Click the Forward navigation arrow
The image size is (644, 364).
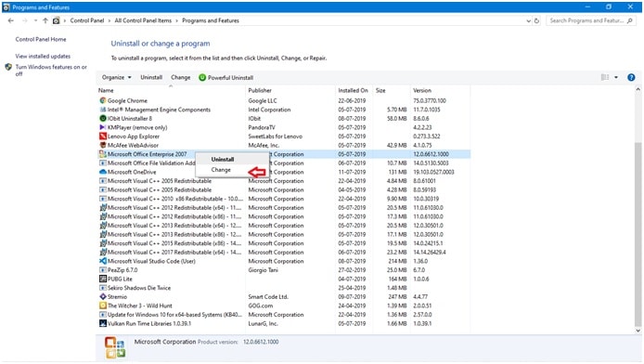[x=25, y=20]
